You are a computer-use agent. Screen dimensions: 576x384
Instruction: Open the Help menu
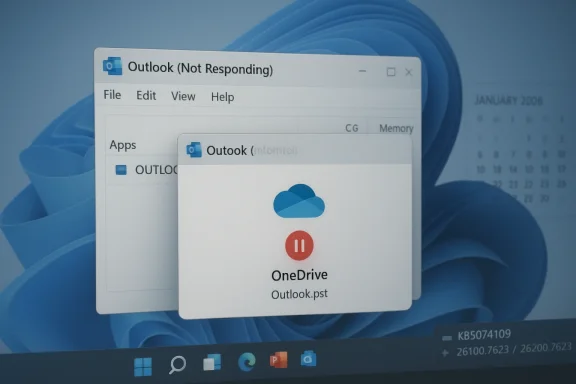[222, 97]
